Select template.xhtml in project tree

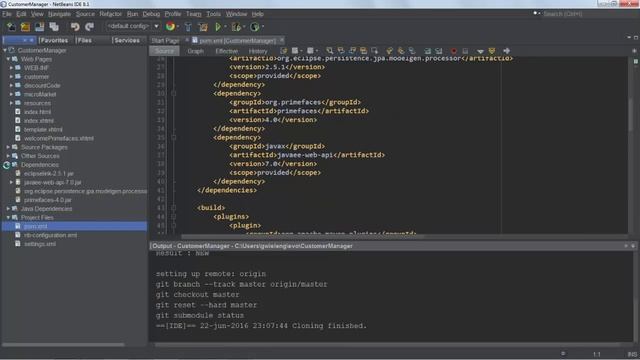click(x=43, y=129)
